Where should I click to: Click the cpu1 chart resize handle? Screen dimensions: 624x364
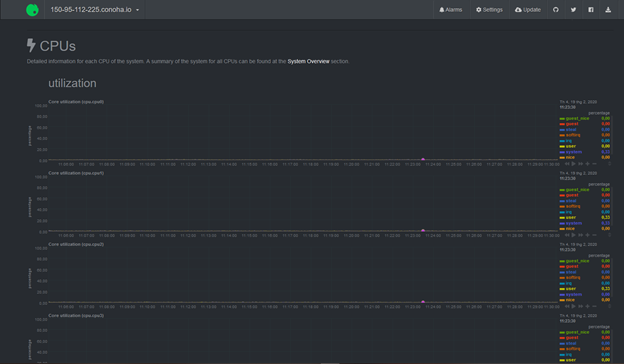pos(610,235)
